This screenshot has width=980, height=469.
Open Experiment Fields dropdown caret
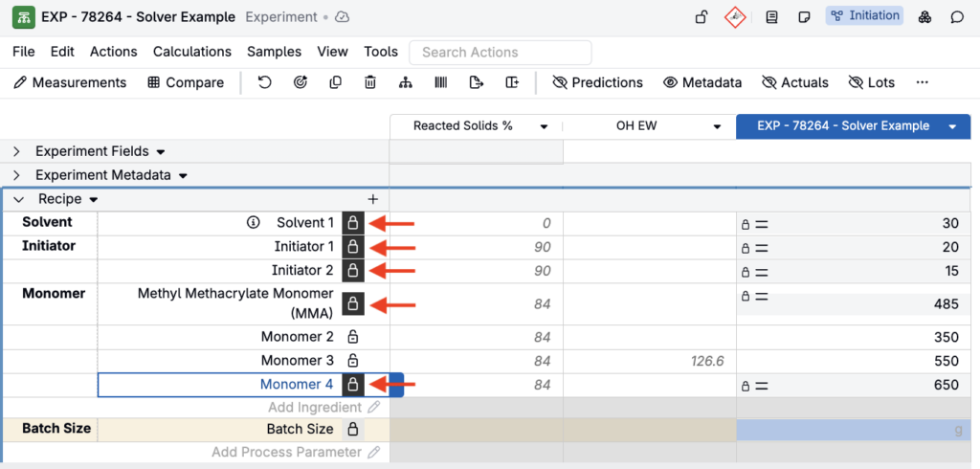[161, 152]
